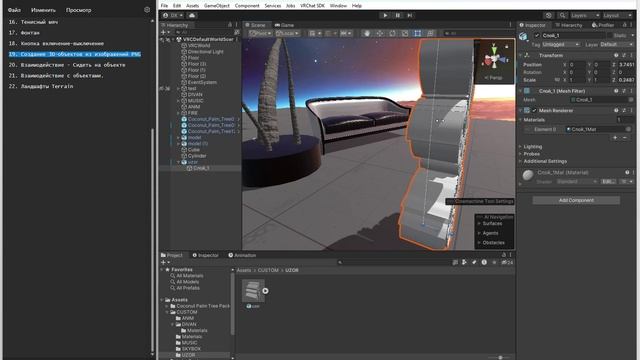This screenshot has height=360, width=640.
Task: Open the cloud services icon
Action: tap(192, 15)
